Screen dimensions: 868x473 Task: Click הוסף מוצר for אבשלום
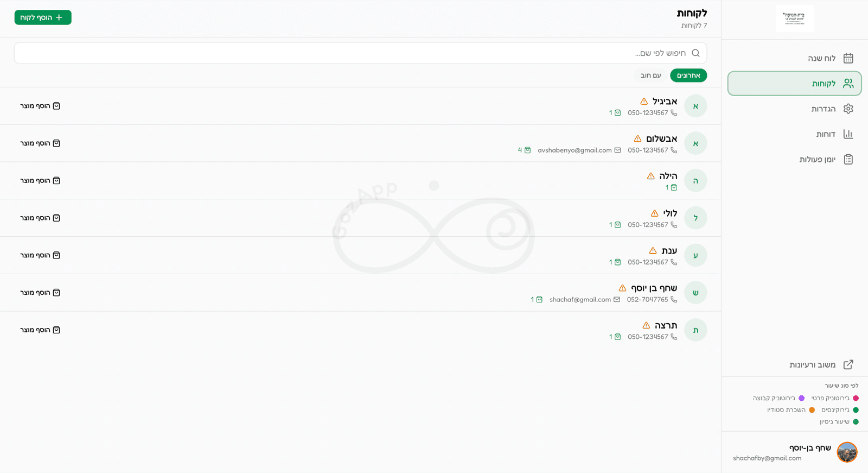[40, 143]
